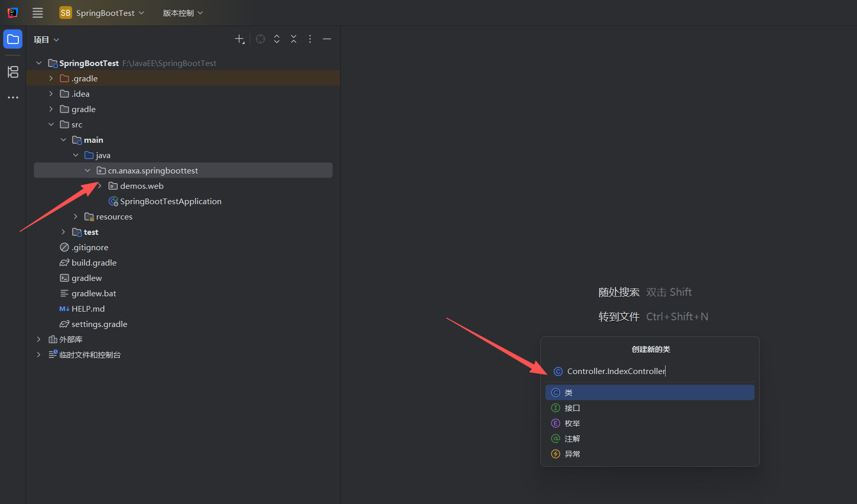Collapse the SpringBootTest root node
This screenshot has width=857, height=504.
39,63
